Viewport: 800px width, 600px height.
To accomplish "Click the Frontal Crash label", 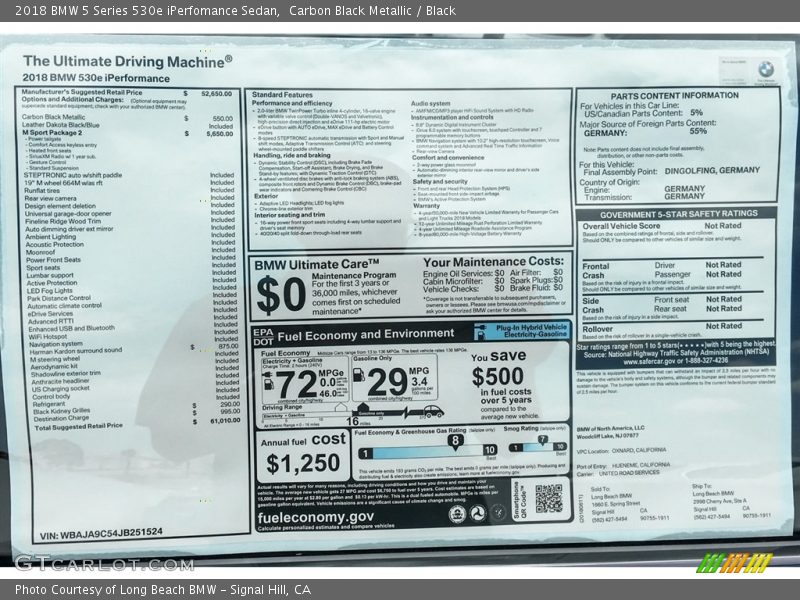I will (596, 271).
